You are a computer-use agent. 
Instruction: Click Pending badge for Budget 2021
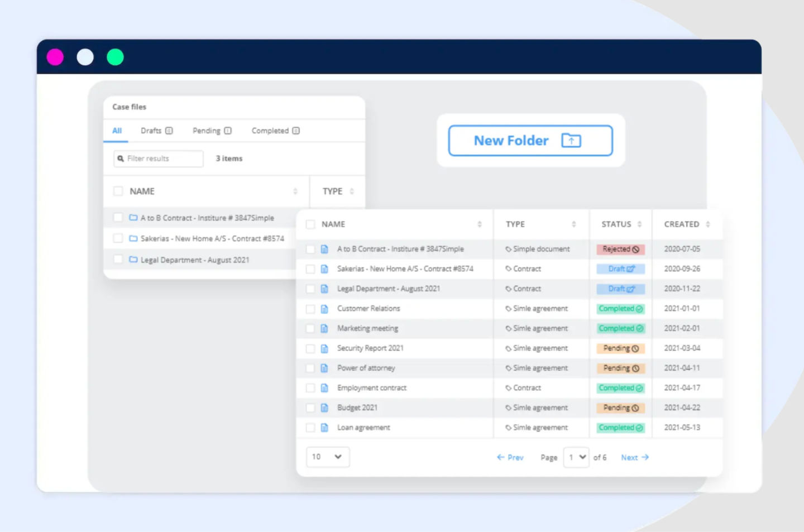coord(621,408)
